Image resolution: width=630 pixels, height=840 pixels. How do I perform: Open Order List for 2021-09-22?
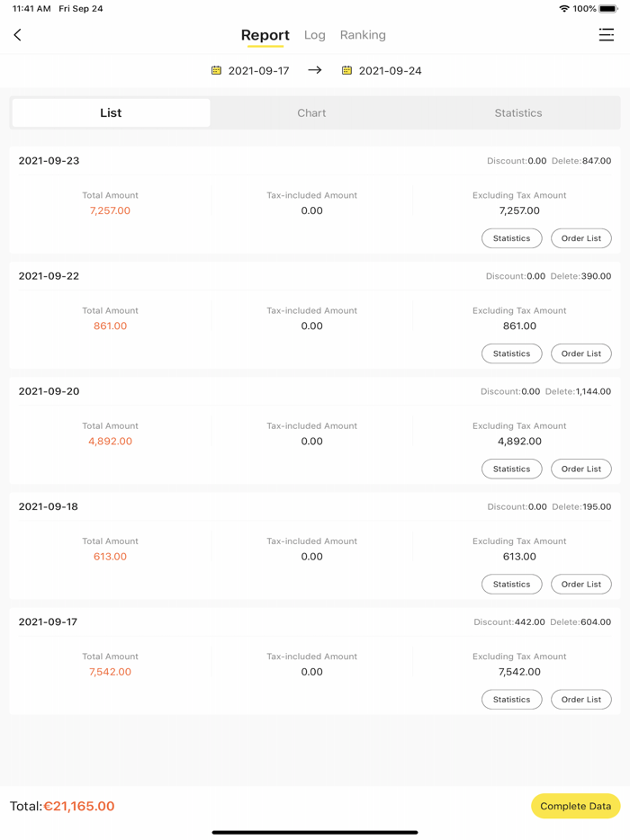pos(580,353)
